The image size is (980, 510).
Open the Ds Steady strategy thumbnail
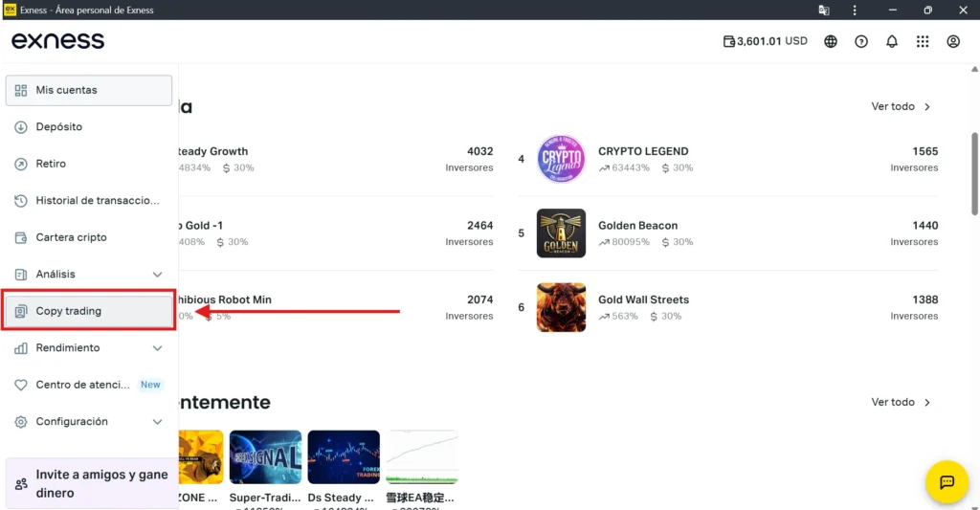pos(344,456)
